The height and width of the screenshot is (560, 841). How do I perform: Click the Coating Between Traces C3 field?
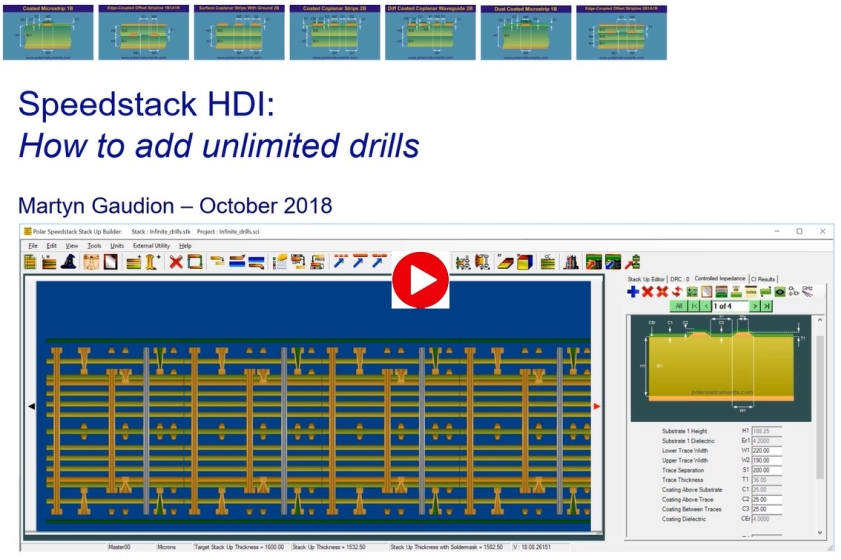(x=766, y=509)
